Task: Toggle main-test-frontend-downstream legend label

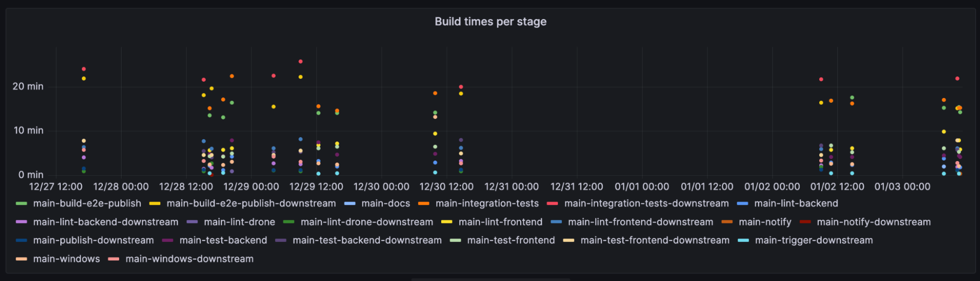Action: point(655,240)
